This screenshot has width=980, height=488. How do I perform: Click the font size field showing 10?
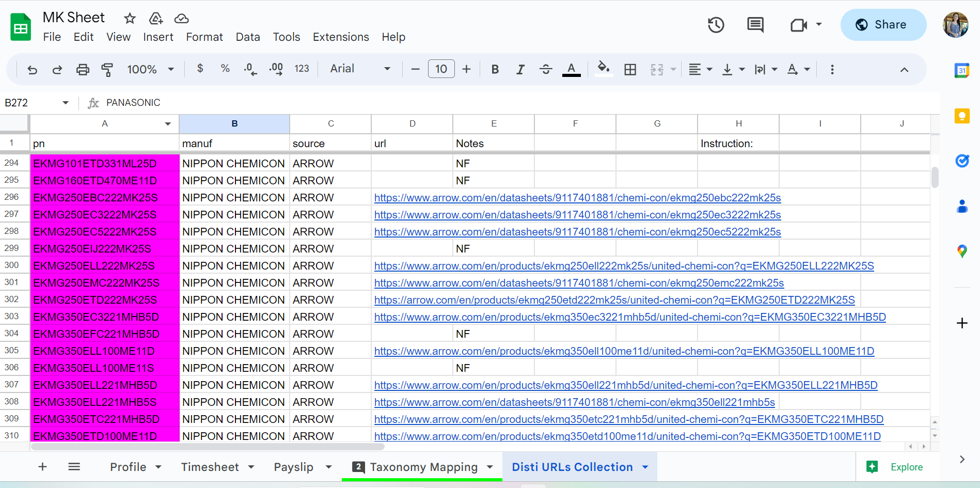(441, 69)
